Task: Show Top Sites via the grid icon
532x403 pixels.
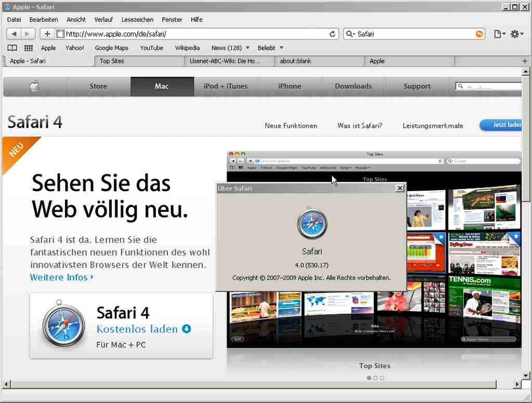Action: [x=29, y=48]
